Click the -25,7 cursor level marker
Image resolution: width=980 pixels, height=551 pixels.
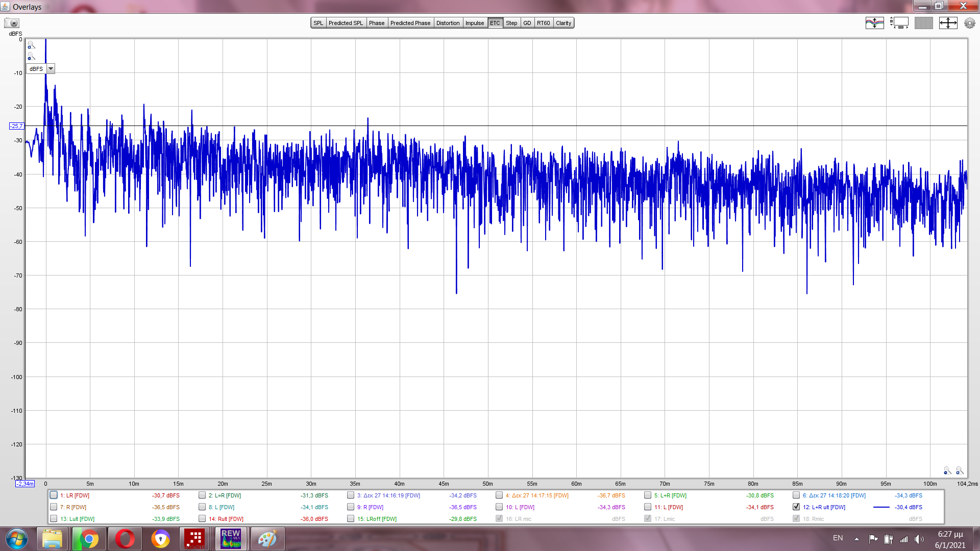point(16,126)
